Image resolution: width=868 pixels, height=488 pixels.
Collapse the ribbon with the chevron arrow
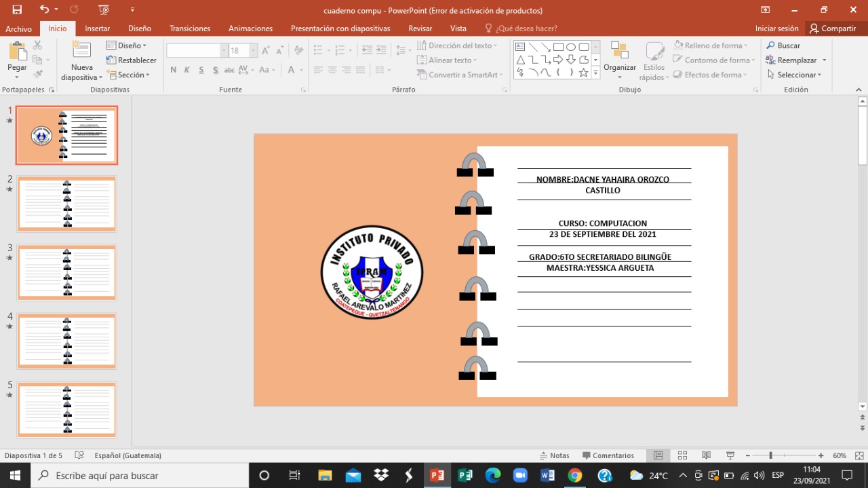pyautogui.click(x=859, y=90)
